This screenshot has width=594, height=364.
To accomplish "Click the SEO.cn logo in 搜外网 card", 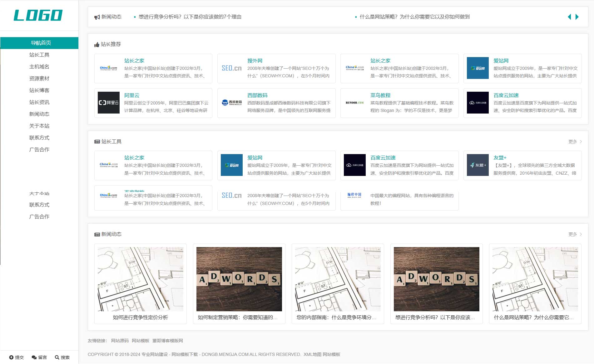I will click(x=232, y=68).
